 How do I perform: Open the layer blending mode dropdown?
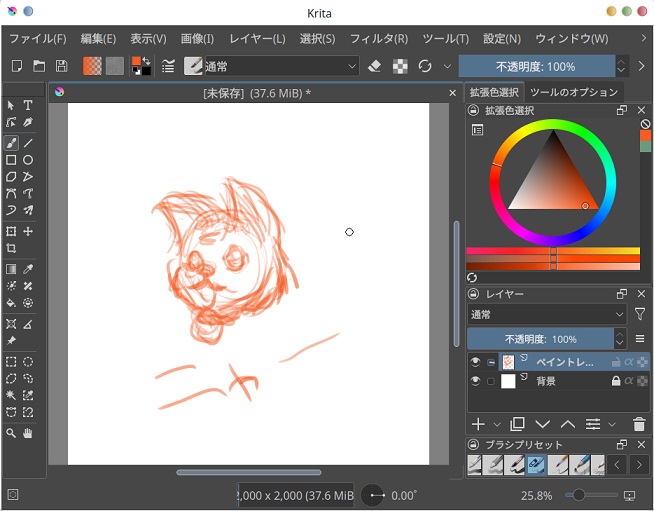pyautogui.click(x=547, y=314)
